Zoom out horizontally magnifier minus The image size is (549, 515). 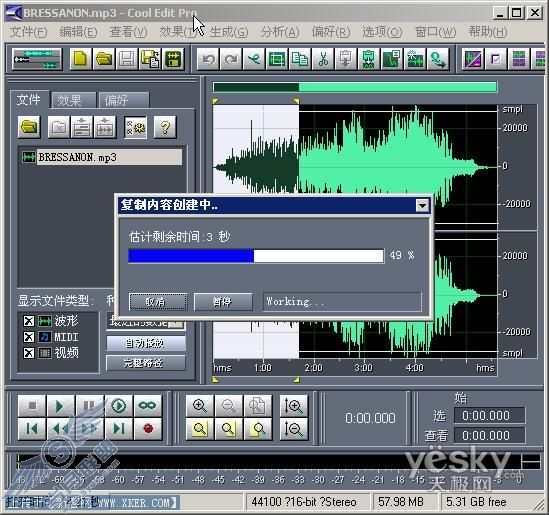coord(229,406)
